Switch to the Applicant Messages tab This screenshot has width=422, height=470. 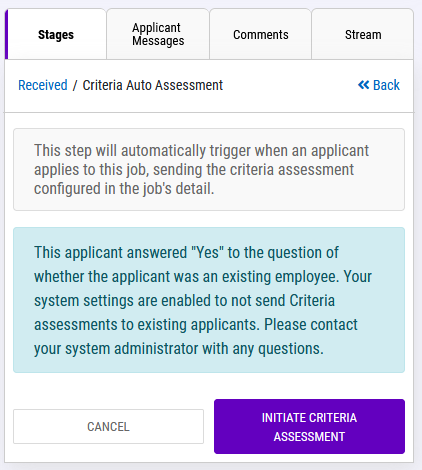[x=158, y=34]
